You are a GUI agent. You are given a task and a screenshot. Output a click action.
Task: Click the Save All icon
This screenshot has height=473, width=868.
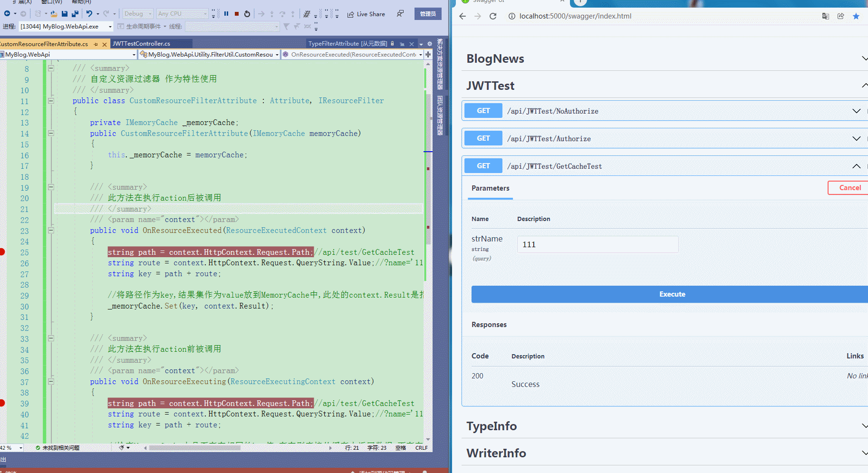tap(75, 13)
